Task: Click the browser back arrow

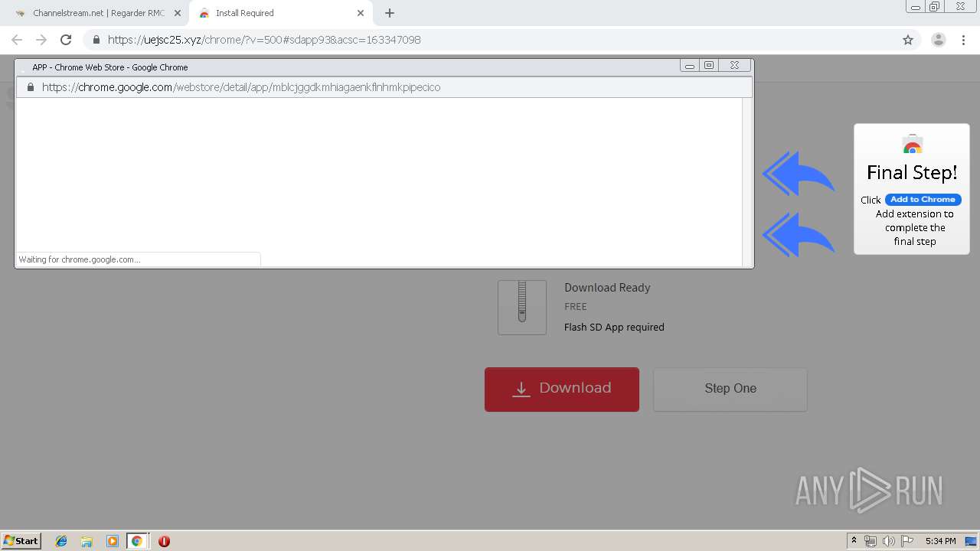Action: (x=17, y=40)
